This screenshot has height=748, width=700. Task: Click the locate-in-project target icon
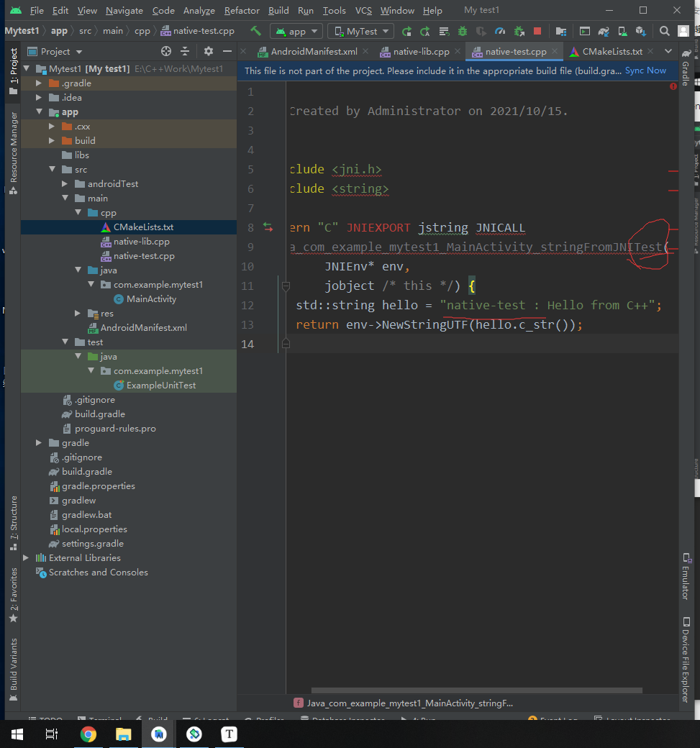point(166,51)
